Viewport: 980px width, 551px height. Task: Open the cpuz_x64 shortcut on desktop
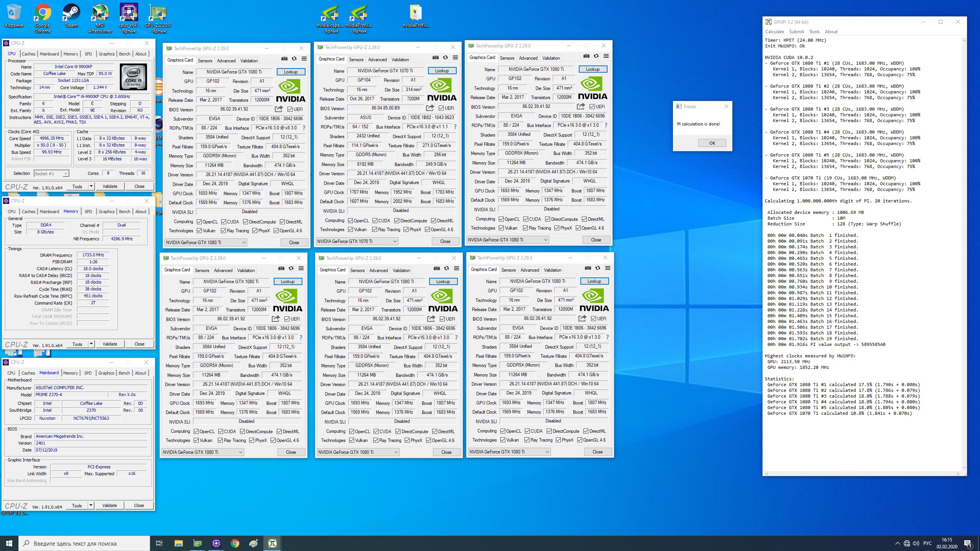pyautogui.click(x=129, y=18)
